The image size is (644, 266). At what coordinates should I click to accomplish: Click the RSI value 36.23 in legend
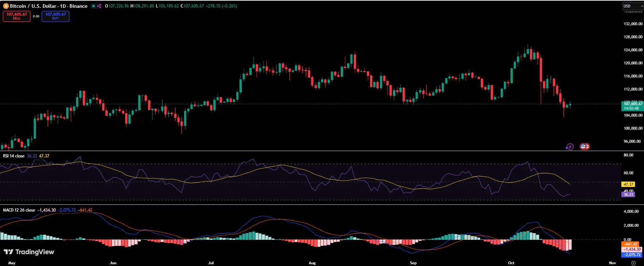click(x=32, y=156)
